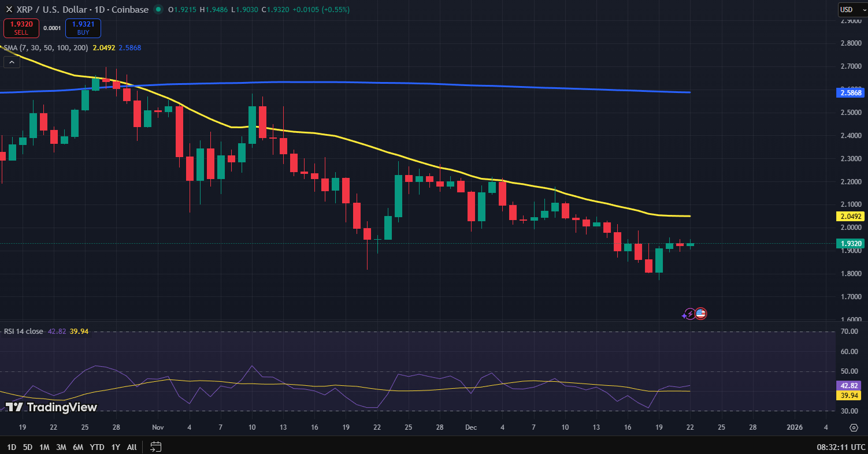This screenshot has width=868, height=454.
Task: Open the purple lightning events icon
Action: tap(689, 314)
